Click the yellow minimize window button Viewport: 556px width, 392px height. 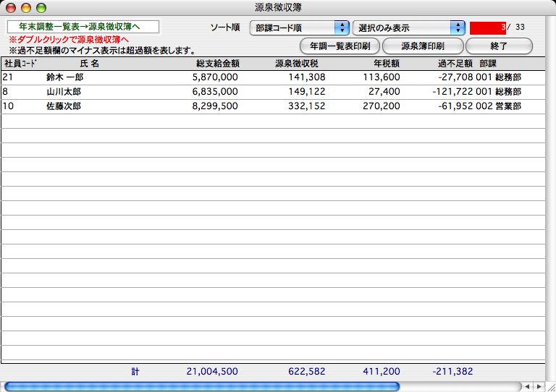pyautogui.click(x=26, y=7)
